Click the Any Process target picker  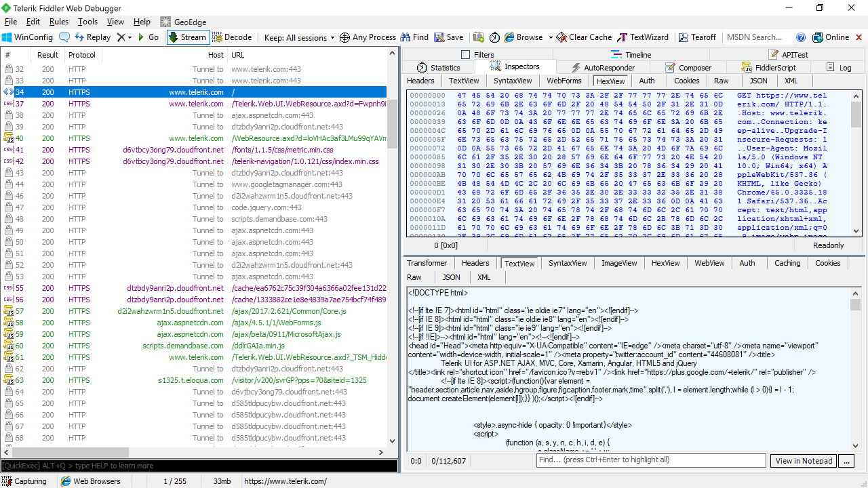click(x=368, y=37)
